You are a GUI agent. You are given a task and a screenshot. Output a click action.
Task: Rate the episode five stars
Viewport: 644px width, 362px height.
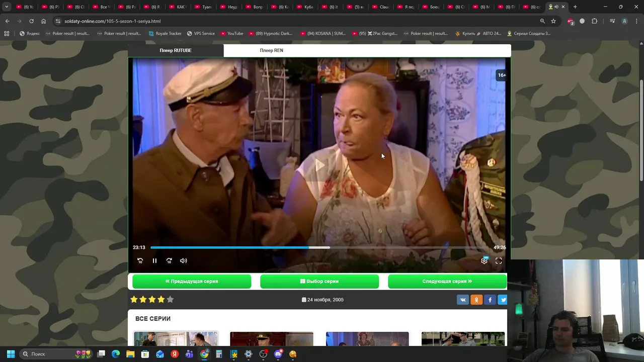point(170,299)
